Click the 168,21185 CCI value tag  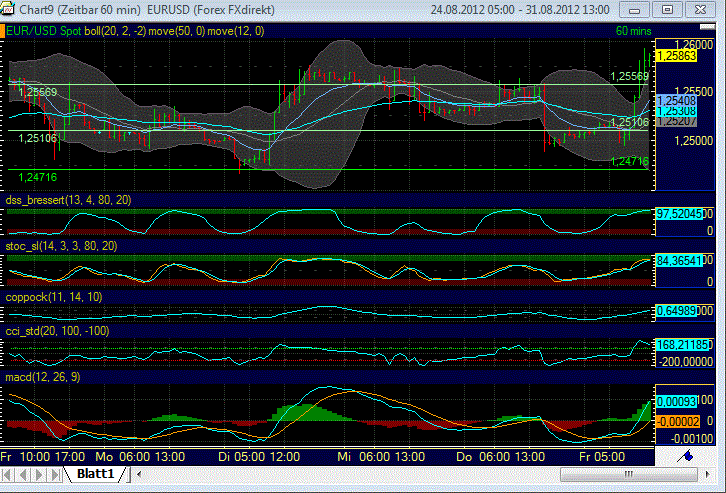pos(683,345)
